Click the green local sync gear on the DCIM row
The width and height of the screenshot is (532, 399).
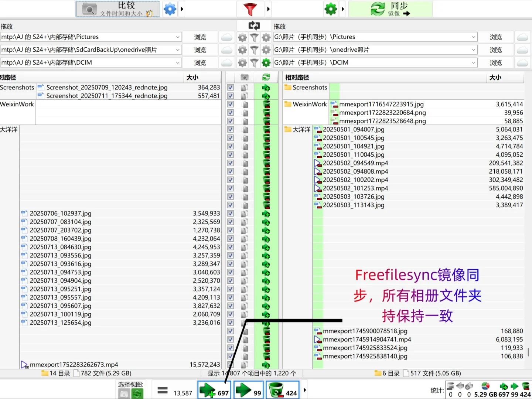tap(266, 62)
